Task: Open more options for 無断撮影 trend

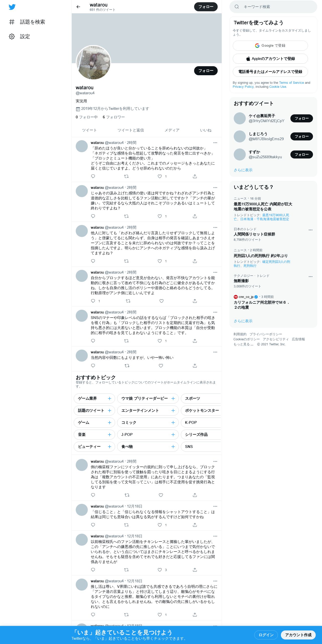Action: [x=310, y=277]
